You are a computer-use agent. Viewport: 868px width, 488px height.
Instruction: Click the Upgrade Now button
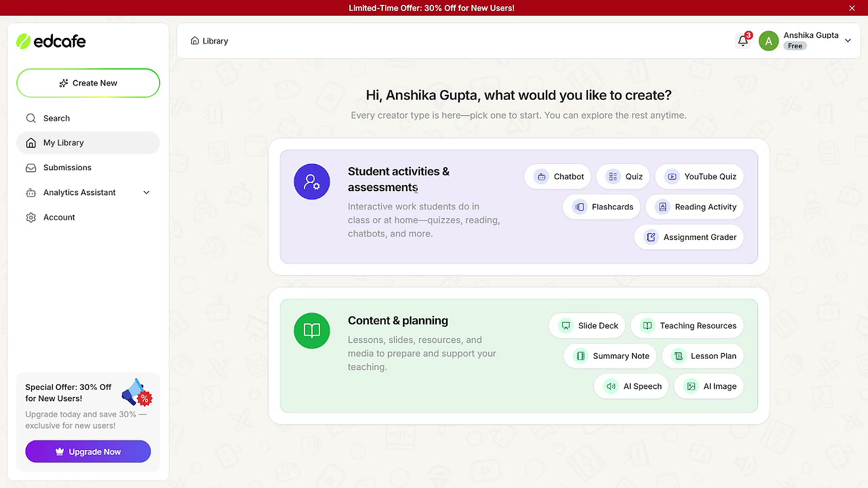pyautogui.click(x=88, y=451)
